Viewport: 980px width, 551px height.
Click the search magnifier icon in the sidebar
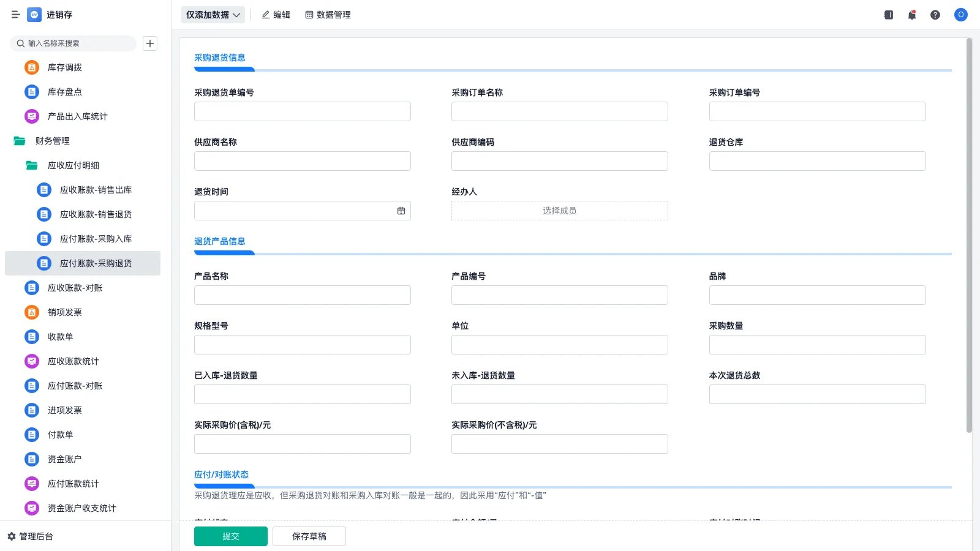(x=21, y=43)
